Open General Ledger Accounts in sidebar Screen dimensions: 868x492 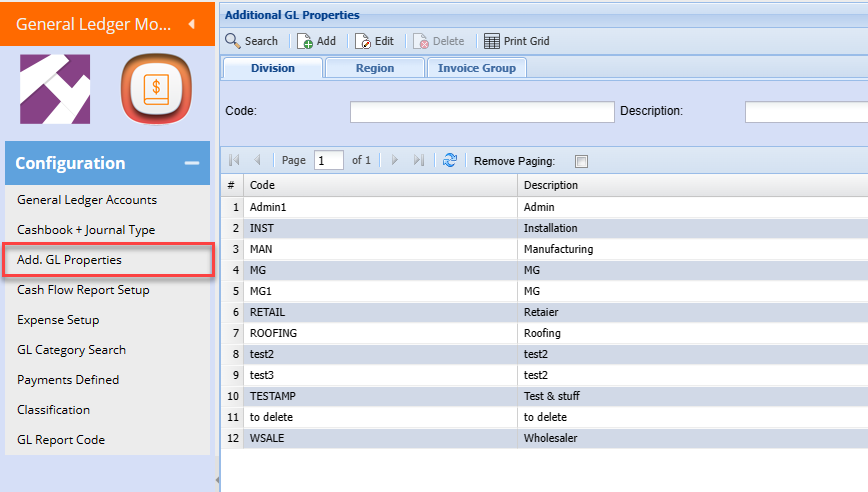click(87, 200)
